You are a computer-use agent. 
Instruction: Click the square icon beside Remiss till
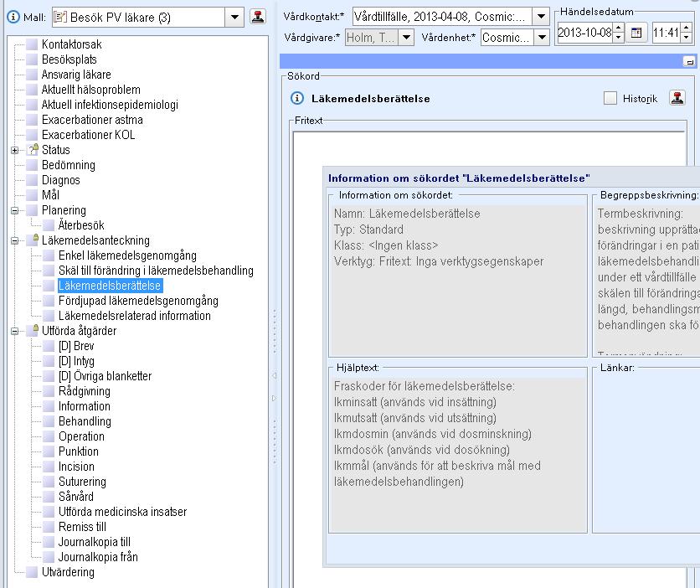pos(49,527)
